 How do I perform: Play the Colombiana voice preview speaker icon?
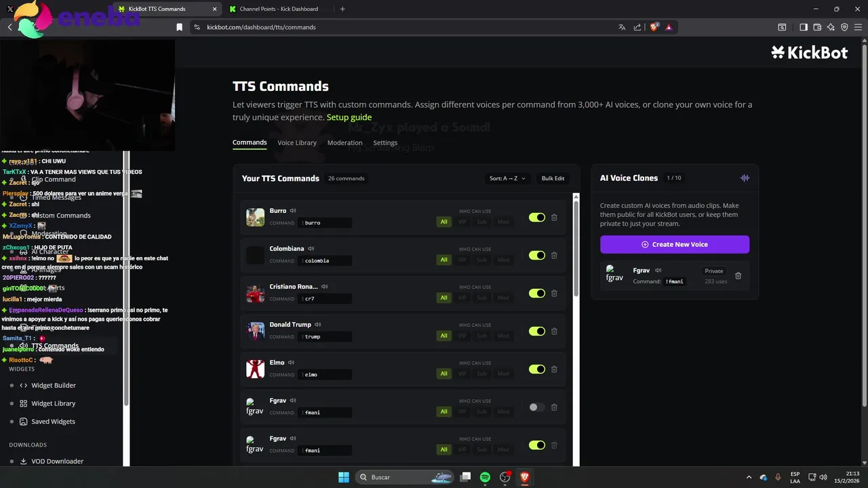(x=311, y=249)
